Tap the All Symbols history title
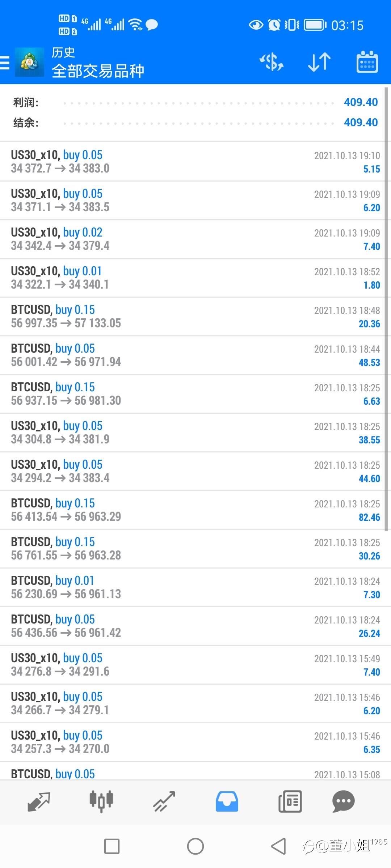The width and height of the screenshot is (391, 868). click(98, 71)
